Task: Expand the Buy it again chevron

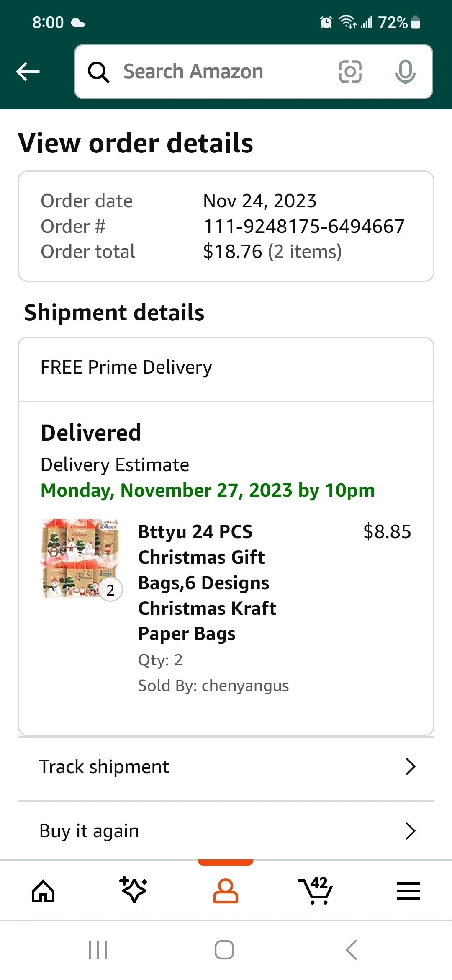Action: pyautogui.click(x=410, y=831)
